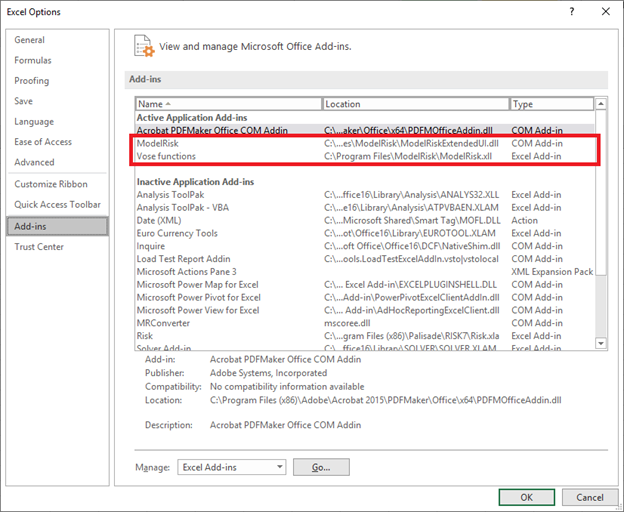This screenshot has width=624, height=512.
Task: Select Microsoft Actions Pane 3 row
Action: click(x=365, y=271)
